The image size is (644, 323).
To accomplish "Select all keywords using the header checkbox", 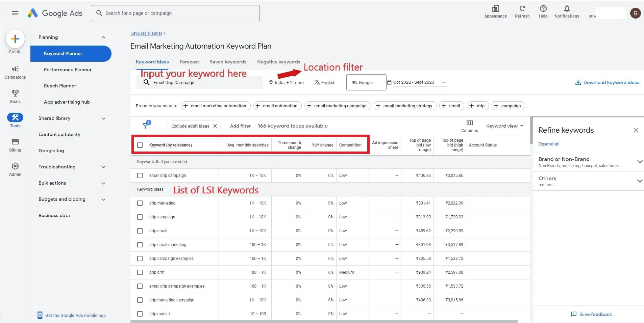I will [140, 145].
